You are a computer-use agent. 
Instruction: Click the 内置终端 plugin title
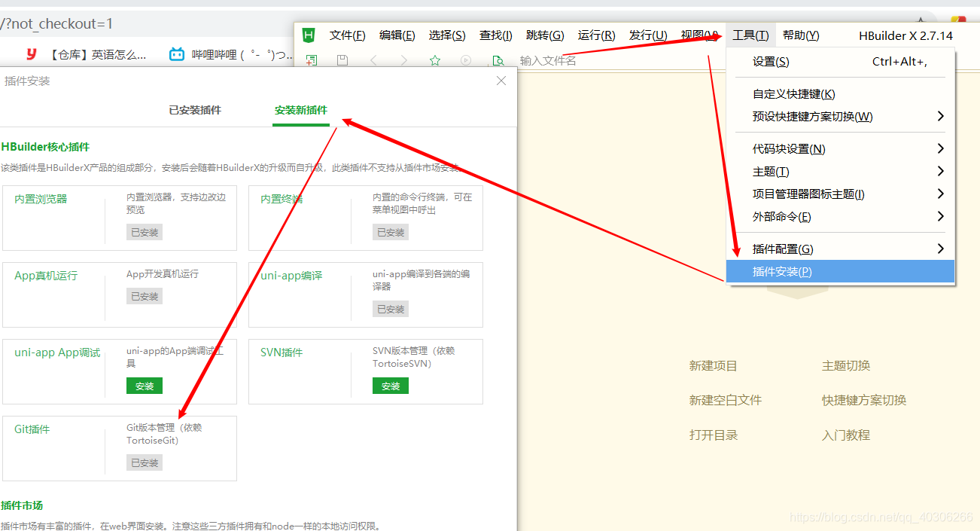[x=282, y=199]
